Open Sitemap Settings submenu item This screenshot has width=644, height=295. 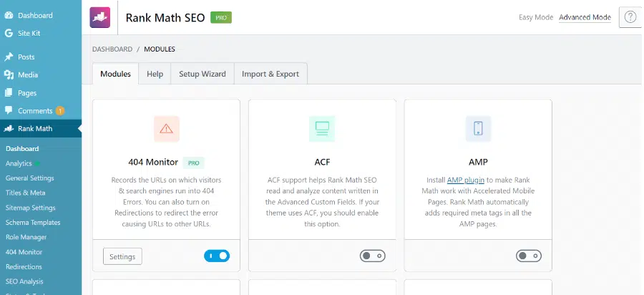(30, 208)
